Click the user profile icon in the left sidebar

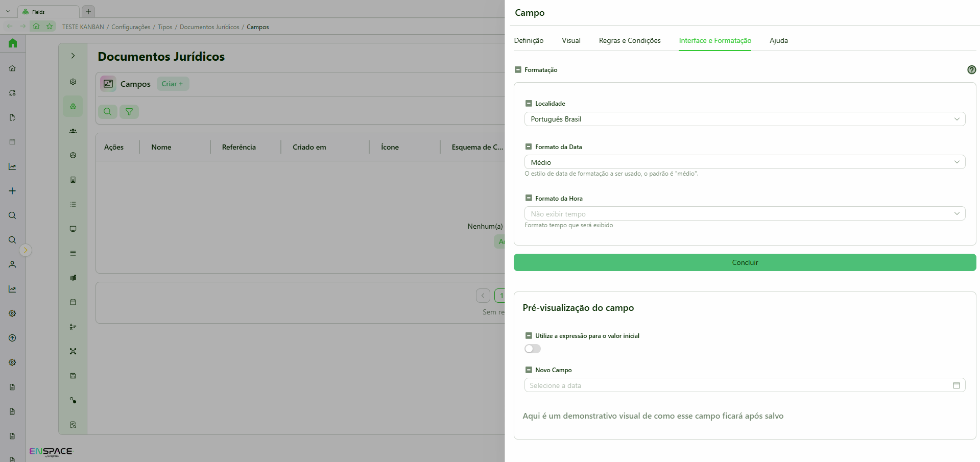point(12,264)
